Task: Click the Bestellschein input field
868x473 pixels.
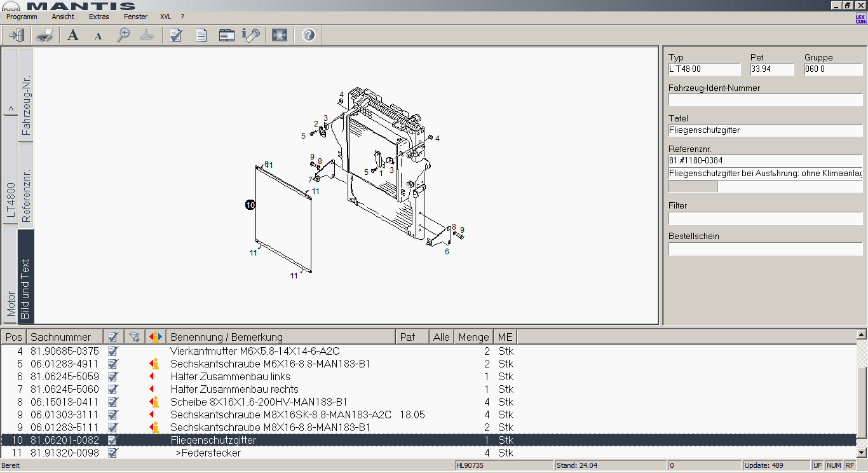Action: [x=766, y=249]
